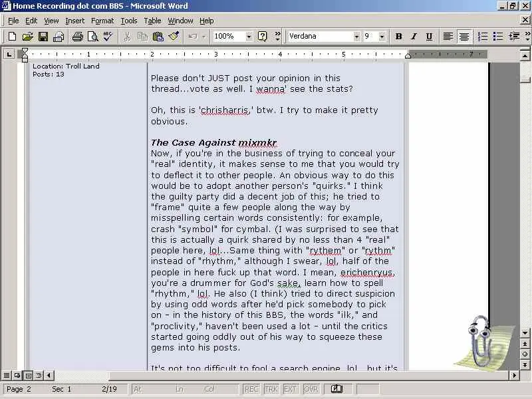Click vertical scrollbar up arrow

(525, 55)
